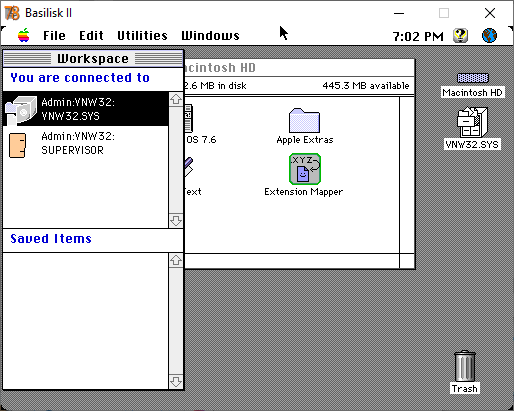The image size is (514, 411).
Task: Open the Apple menu icon
Action: click(x=24, y=35)
